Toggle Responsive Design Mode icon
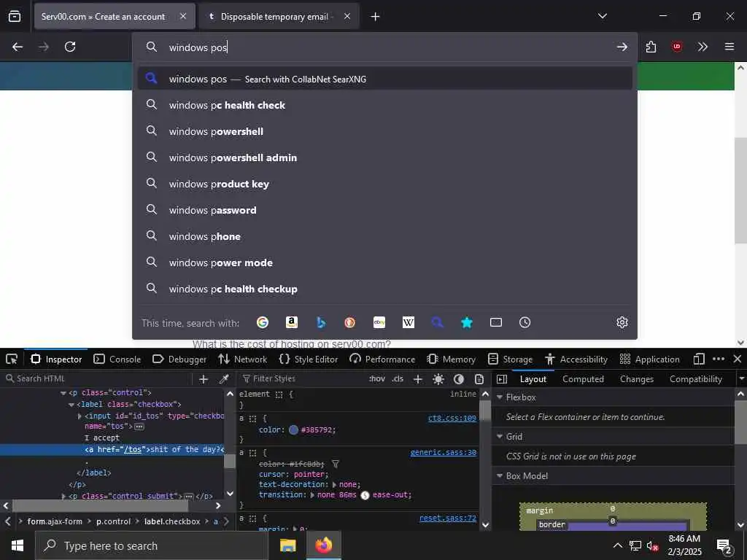This screenshot has height=560, width=747. (699, 359)
